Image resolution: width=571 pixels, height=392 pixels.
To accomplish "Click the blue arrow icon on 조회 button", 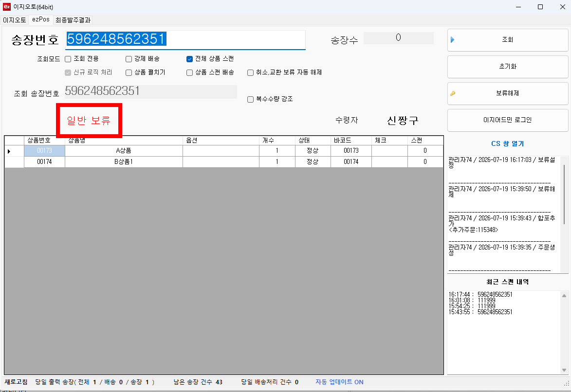I will [453, 40].
